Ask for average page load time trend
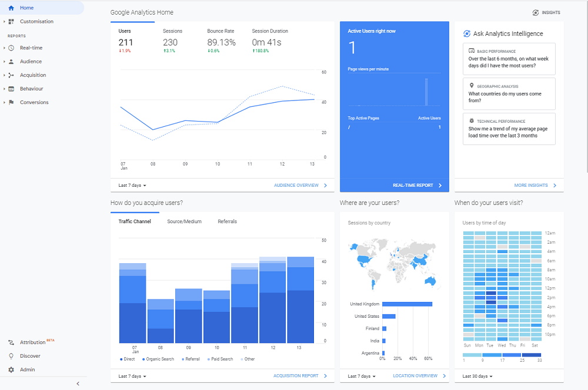Viewport: 588px width, 390px height. [509, 129]
